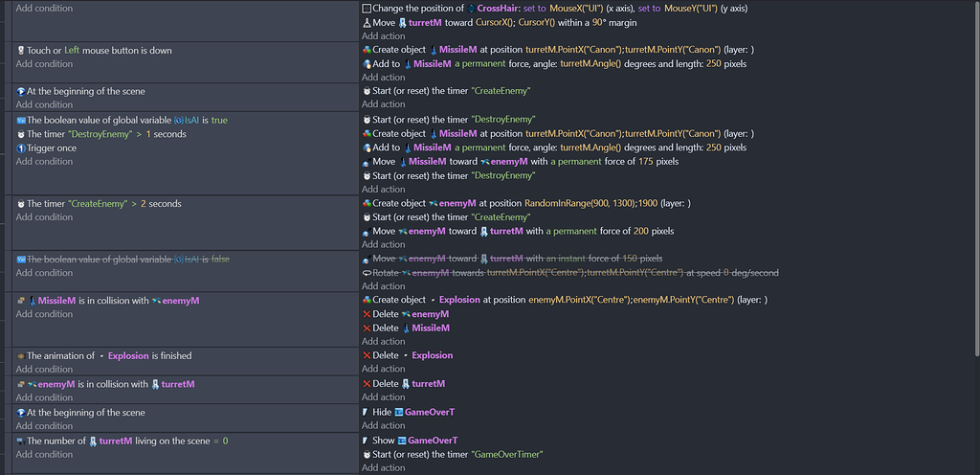Click the force icon before 'Move enemyM toward turretM' permanent force
The image size is (980, 475).
coord(367,231)
